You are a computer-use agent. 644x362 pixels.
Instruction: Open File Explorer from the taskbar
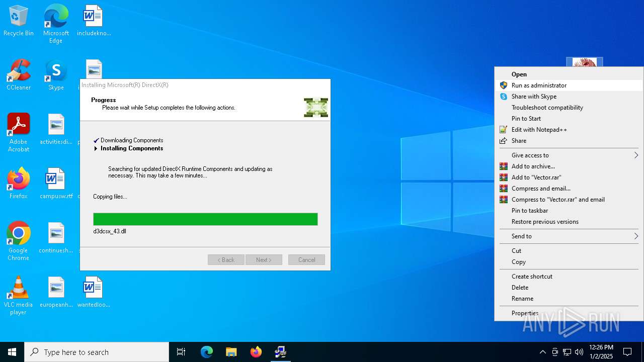(x=231, y=352)
